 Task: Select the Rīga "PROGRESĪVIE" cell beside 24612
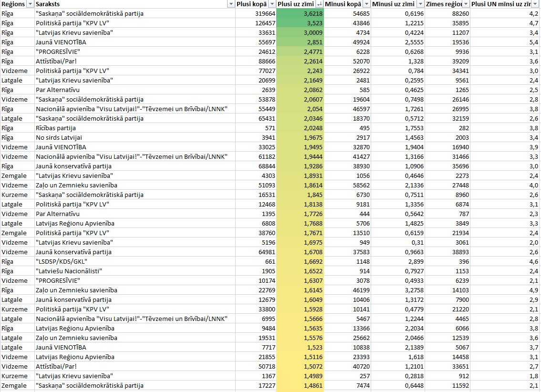(135, 52)
